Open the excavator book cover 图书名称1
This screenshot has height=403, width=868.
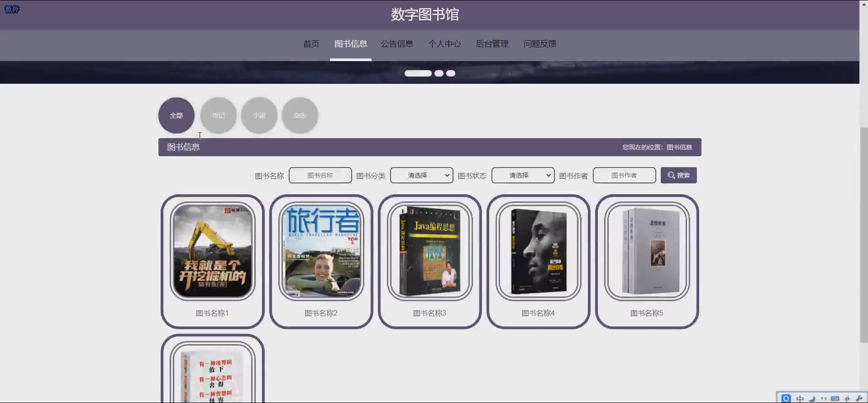[x=213, y=251]
